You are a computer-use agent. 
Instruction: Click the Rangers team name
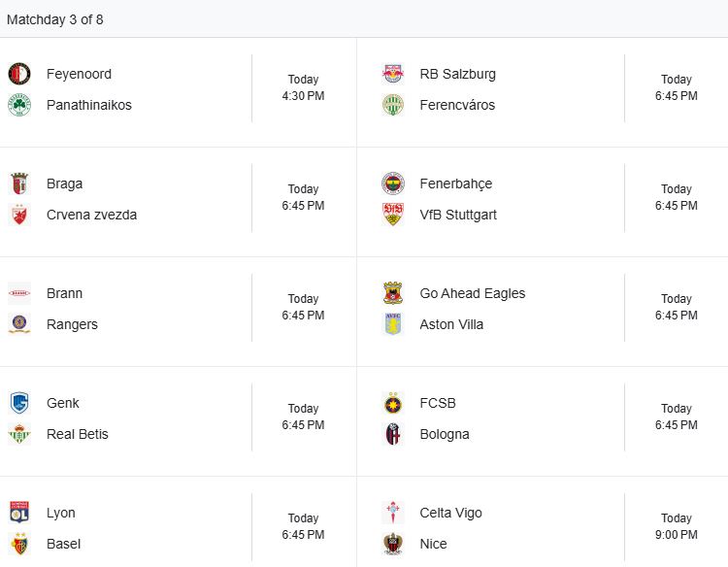click(72, 324)
